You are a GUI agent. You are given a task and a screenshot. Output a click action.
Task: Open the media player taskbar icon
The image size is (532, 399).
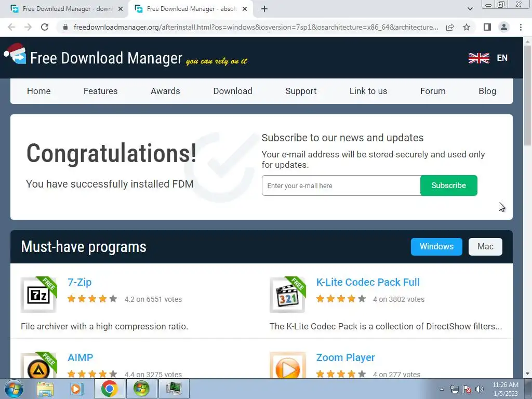click(77, 389)
